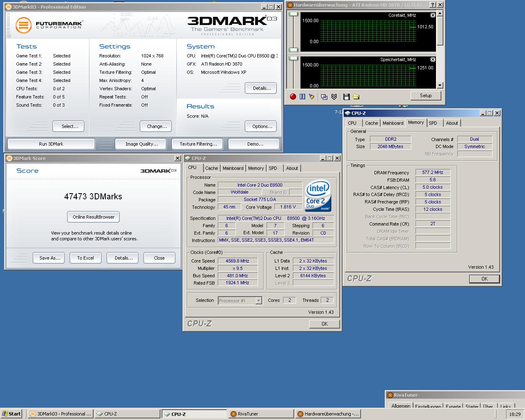Click the red record button in hardware monitor
Screen dimensions: 525x420
[x=293, y=97]
